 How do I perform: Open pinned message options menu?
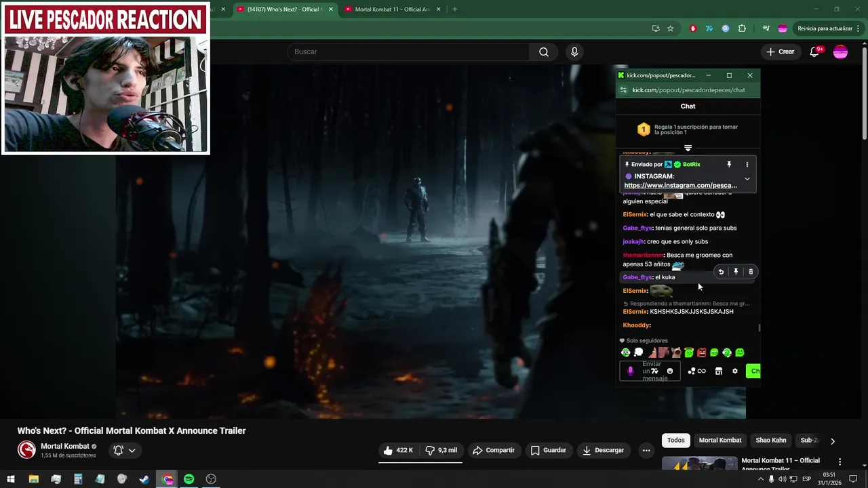click(x=747, y=165)
